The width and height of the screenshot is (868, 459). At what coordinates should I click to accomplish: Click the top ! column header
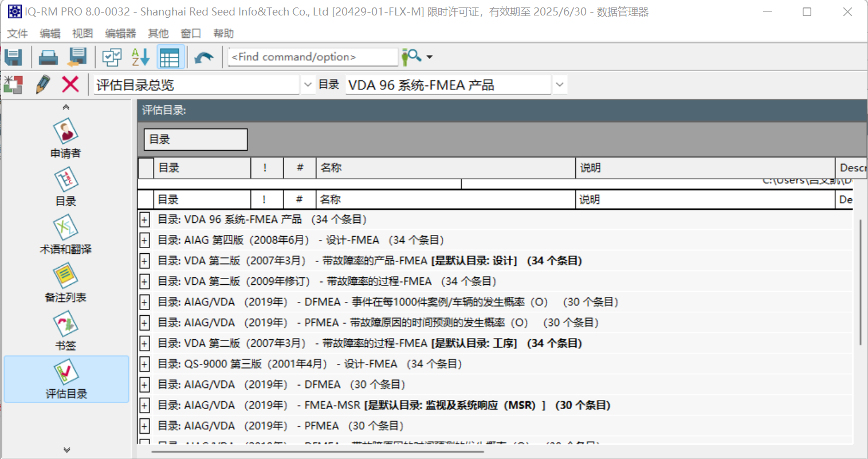(267, 168)
